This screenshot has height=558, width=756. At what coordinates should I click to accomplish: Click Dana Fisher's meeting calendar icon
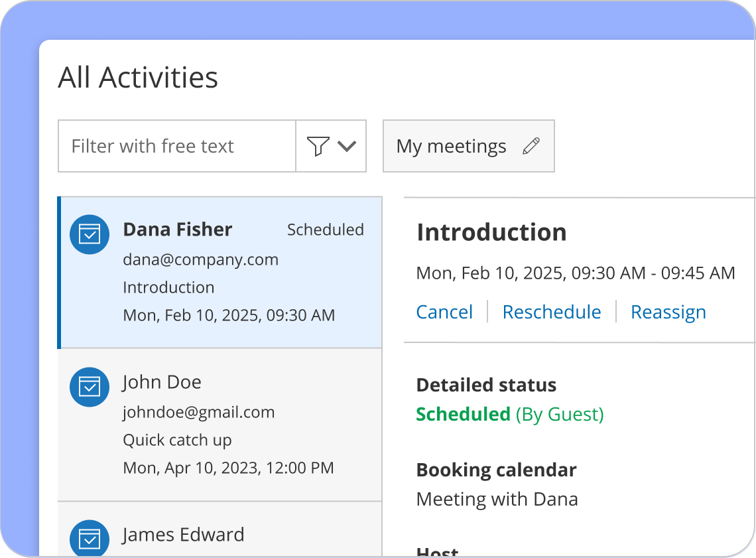pos(89,234)
